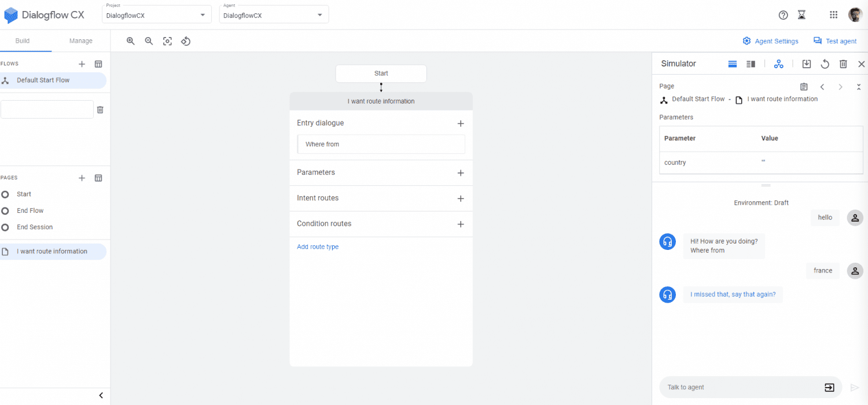Restart the simulator conversation
Viewport: 868px width, 405px height.
[x=825, y=64]
